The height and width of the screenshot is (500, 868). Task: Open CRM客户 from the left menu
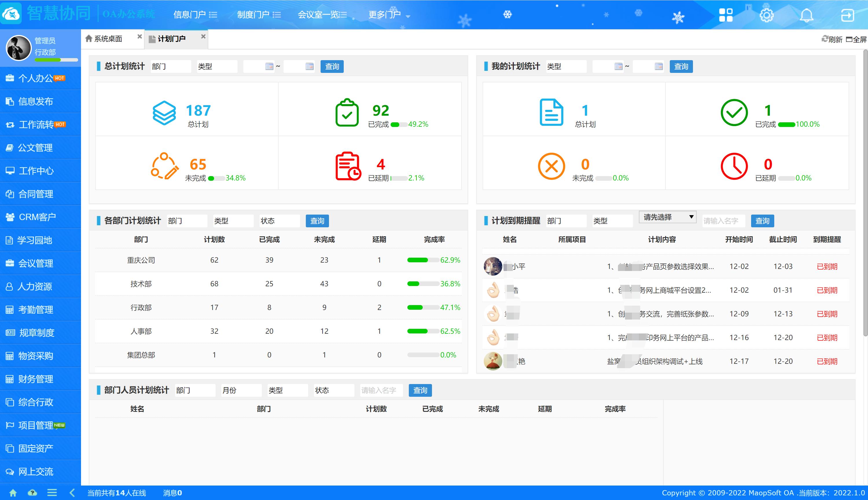(36, 217)
